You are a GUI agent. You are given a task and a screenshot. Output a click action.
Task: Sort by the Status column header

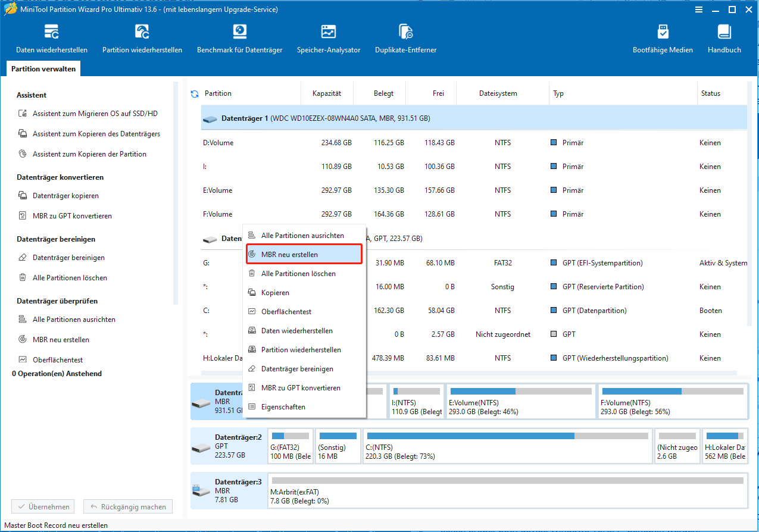point(721,93)
